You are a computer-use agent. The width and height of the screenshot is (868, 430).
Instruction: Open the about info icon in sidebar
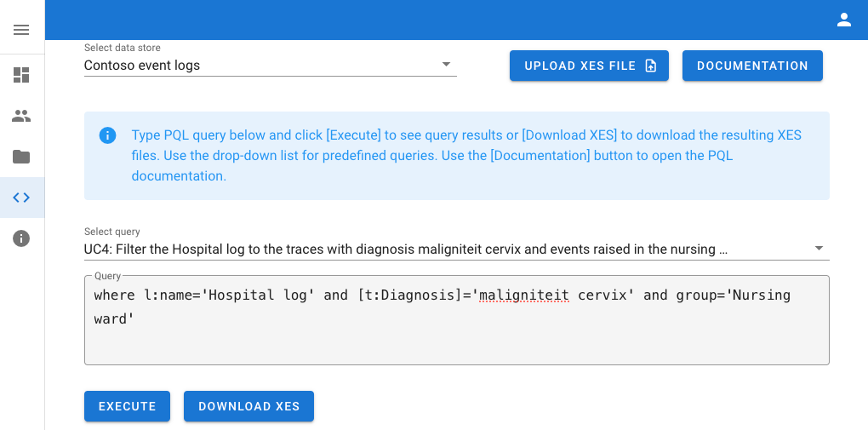pos(21,238)
